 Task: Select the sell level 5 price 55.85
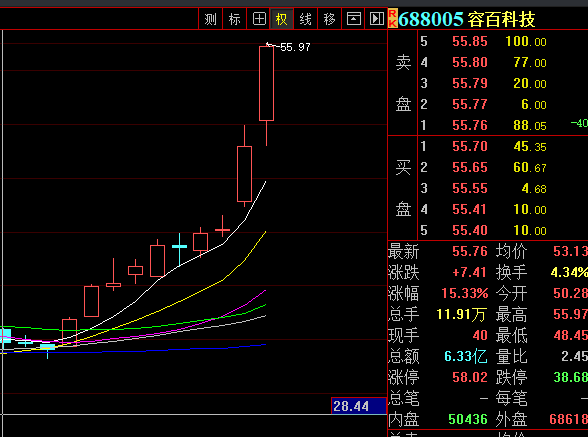click(470, 41)
